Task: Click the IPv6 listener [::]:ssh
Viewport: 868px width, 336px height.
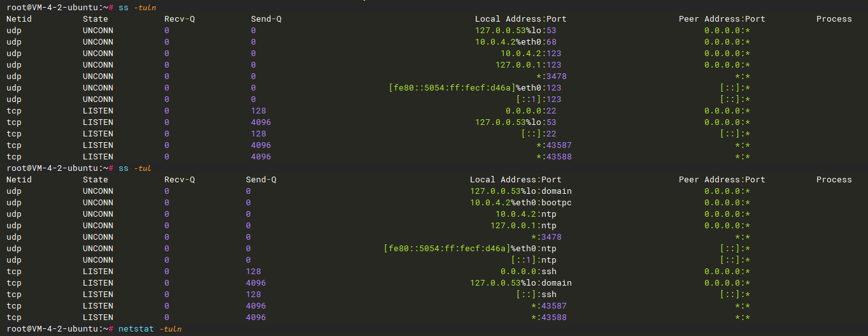Action: pyautogui.click(x=536, y=295)
